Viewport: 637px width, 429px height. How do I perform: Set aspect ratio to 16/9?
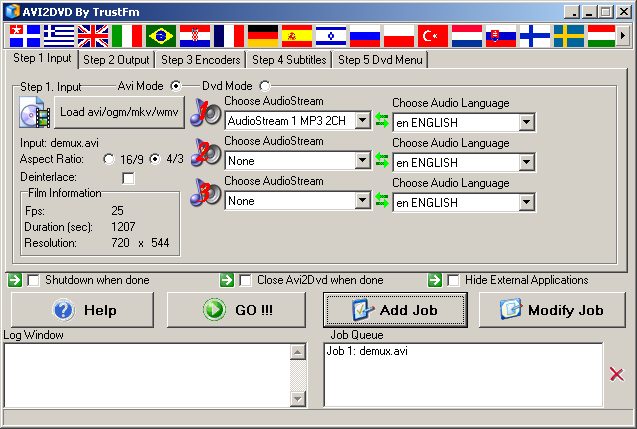click(x=109, y=159)
